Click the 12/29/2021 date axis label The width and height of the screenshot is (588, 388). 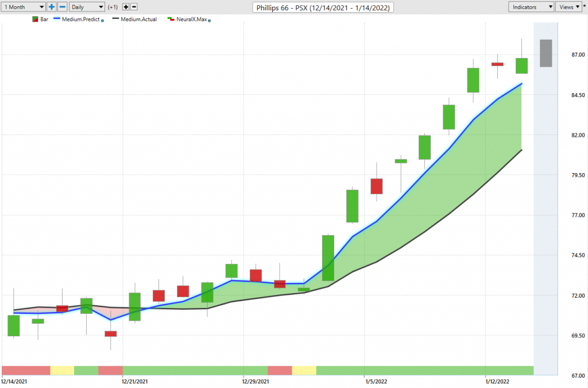tap(256, 382)
